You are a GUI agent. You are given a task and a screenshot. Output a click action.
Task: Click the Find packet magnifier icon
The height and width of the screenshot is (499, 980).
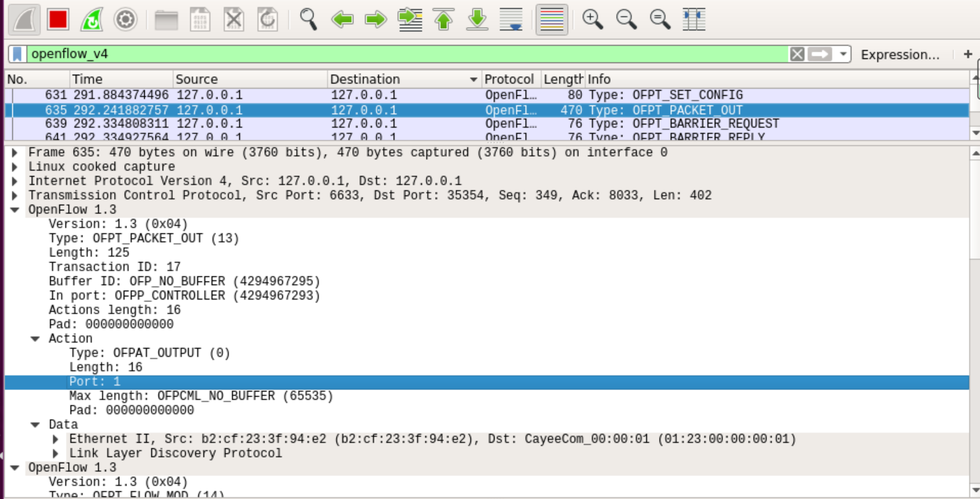pos(308,19)
